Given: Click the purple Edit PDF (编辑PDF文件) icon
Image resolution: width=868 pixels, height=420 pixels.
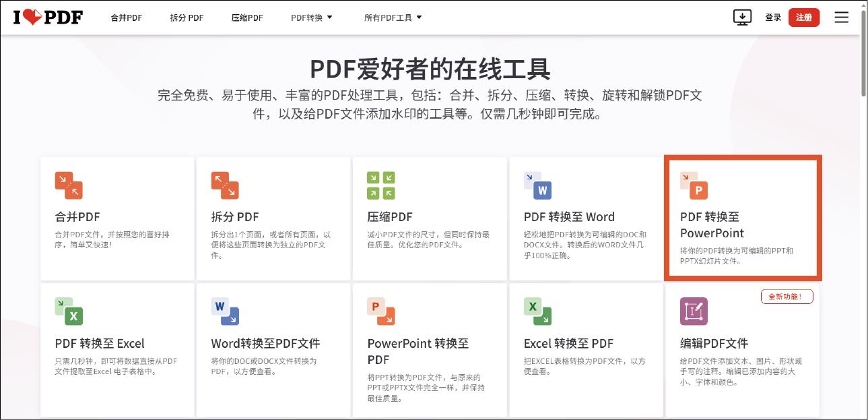Looking at the screenshot, I should point(694,311).
